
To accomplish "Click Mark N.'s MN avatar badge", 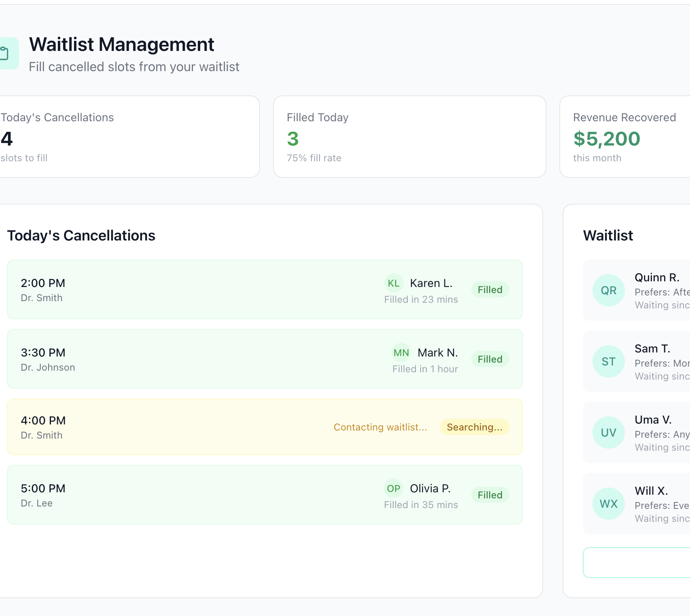I will [x=401, y=352].
